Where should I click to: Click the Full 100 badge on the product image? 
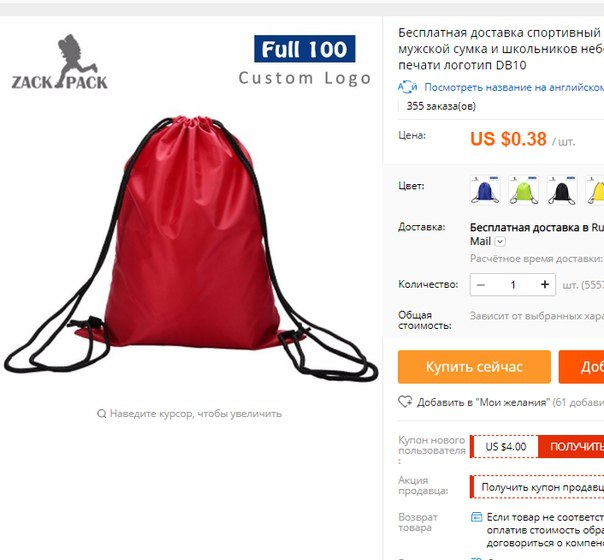pyautogui.click(x=305, y=49)
